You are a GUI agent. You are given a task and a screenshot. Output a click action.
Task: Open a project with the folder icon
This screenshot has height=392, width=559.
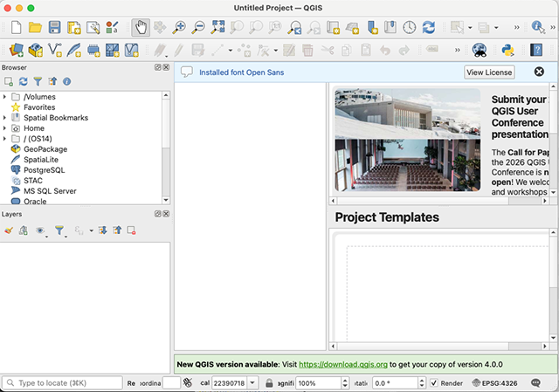(35, 27)
